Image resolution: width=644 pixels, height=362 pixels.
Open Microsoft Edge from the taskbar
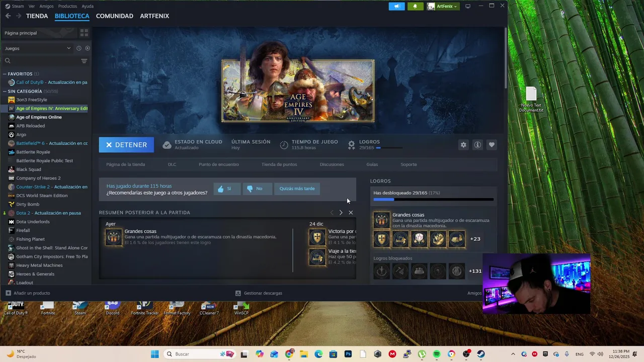click(x=318, y=354)
